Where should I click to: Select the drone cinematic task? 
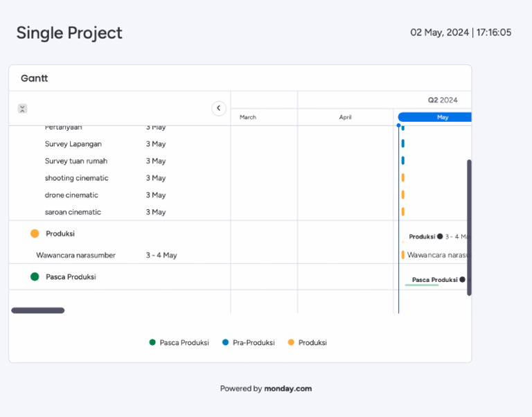tap(71, 195)
